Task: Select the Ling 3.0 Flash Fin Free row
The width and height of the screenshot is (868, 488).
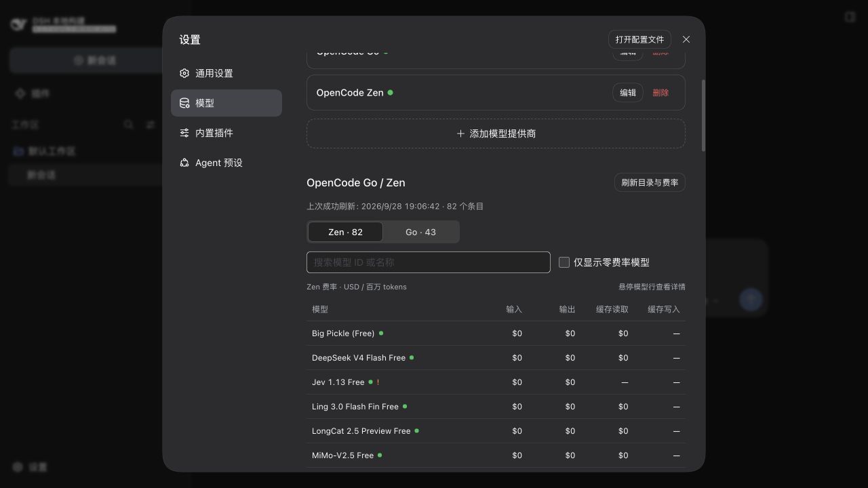Action: [x=496, y=407]
